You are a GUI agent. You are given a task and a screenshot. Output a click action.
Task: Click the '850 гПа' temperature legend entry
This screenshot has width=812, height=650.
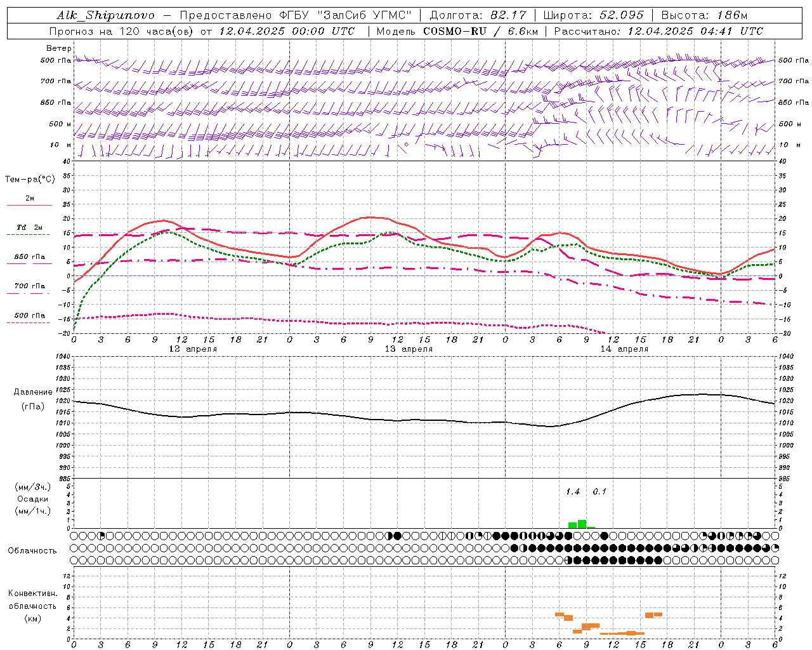30,257
